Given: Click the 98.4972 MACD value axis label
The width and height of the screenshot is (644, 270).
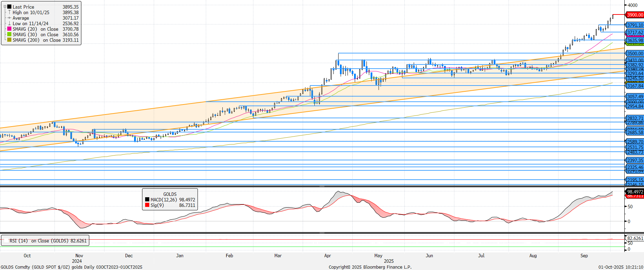Looking at the screenshot, I should tap(635, 192).
